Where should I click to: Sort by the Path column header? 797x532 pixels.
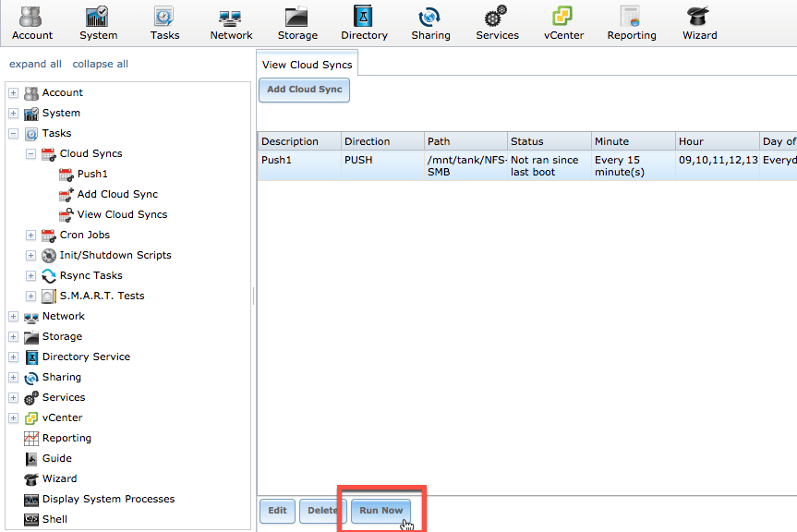point(465,141)
